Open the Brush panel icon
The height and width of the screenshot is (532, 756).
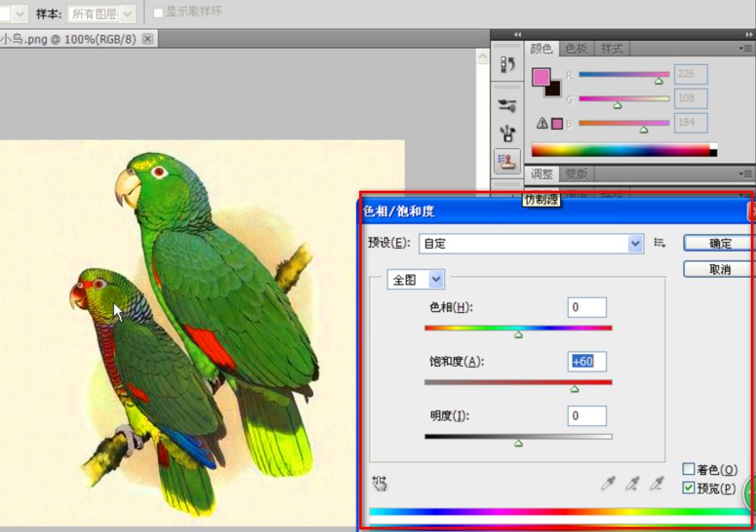[508, 106]
